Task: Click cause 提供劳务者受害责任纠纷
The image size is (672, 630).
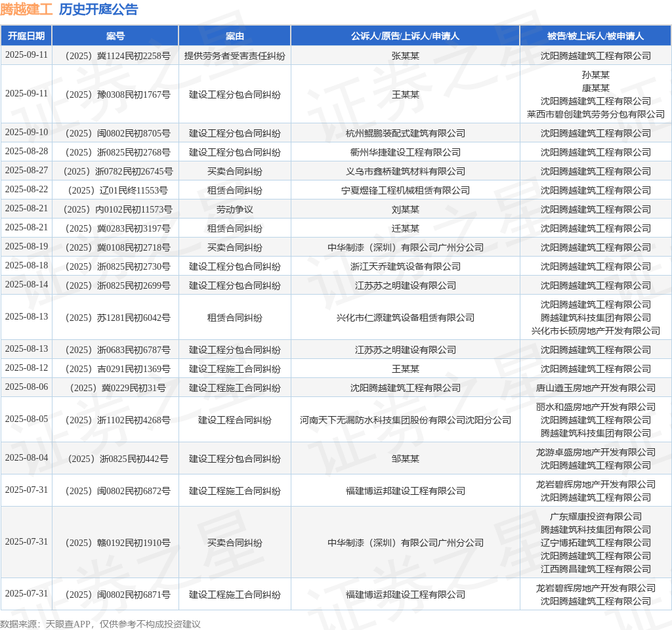Action: tap(235, 56)
